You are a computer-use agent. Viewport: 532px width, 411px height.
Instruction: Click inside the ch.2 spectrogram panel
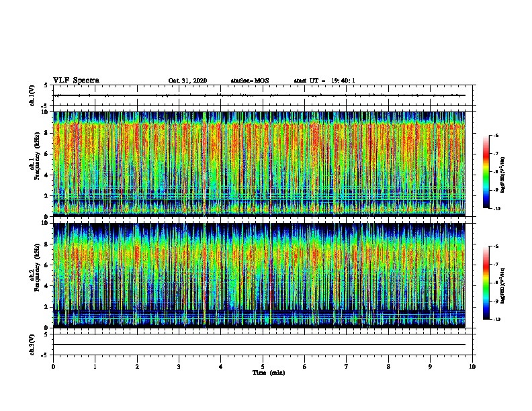(x=259, y=275)
